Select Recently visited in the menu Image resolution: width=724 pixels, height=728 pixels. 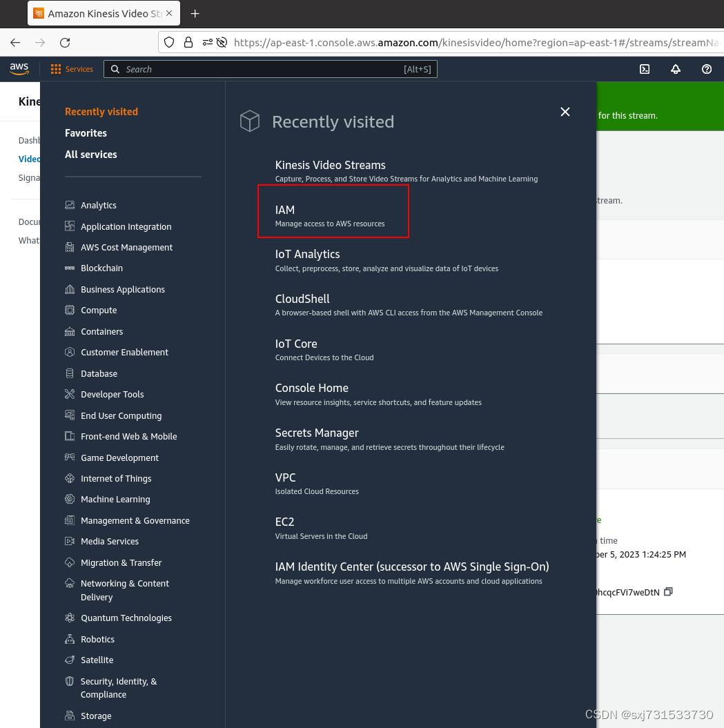(101, 111)
